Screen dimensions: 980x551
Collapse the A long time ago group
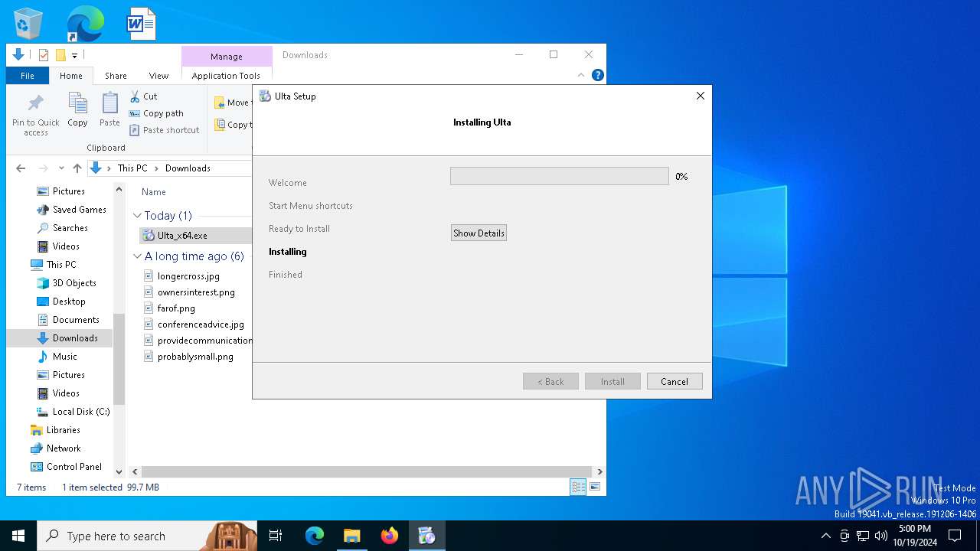coord(137,256)
